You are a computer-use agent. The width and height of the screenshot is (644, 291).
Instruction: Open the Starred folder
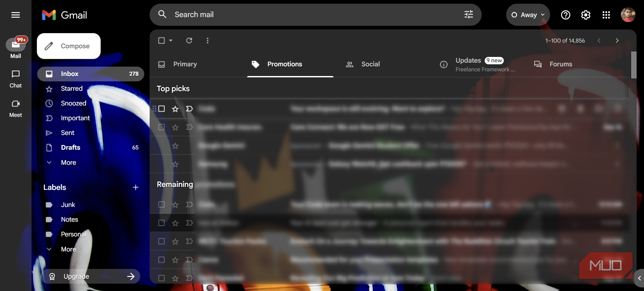click(91, 89)
